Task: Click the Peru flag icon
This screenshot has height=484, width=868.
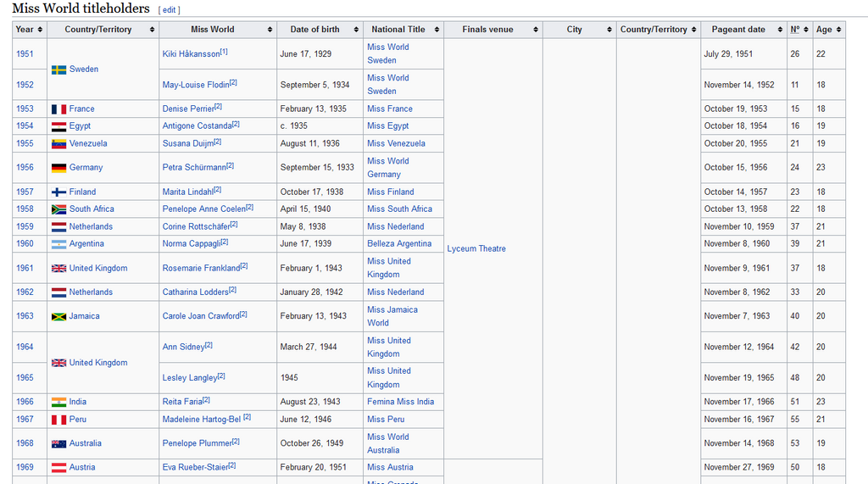Action: (58, 420)
